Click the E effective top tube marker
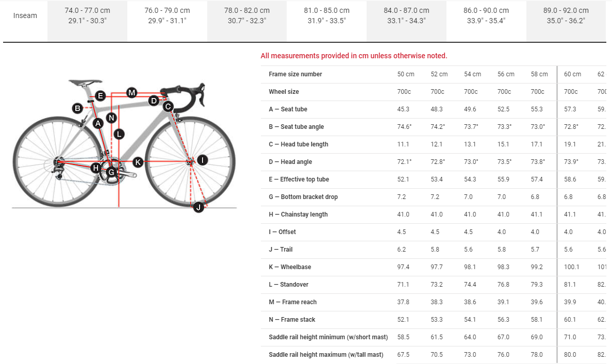 (x=101, y=96)
